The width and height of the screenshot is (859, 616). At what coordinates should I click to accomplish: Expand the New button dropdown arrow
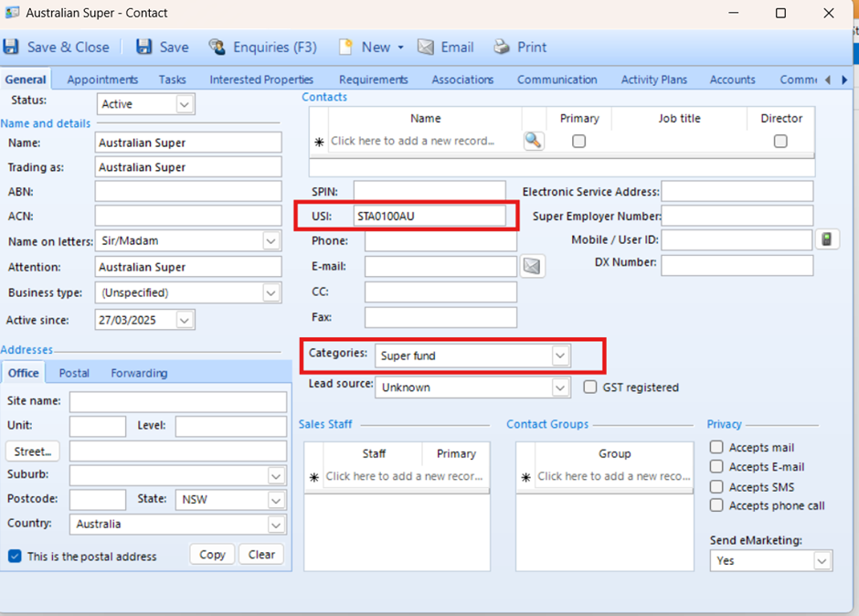[x=400, y=48]
